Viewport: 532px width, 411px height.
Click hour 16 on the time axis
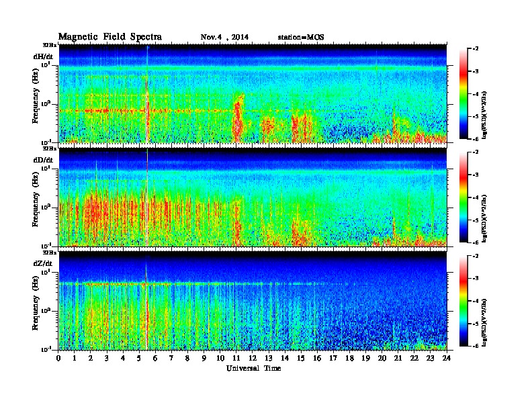(x=317, y=358)
